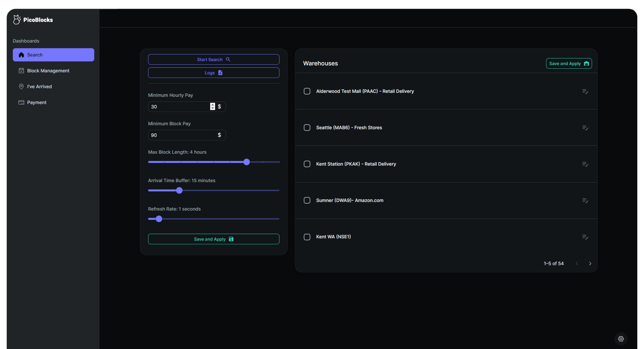
Task: Open the Logs button
Action: [214, 73]
